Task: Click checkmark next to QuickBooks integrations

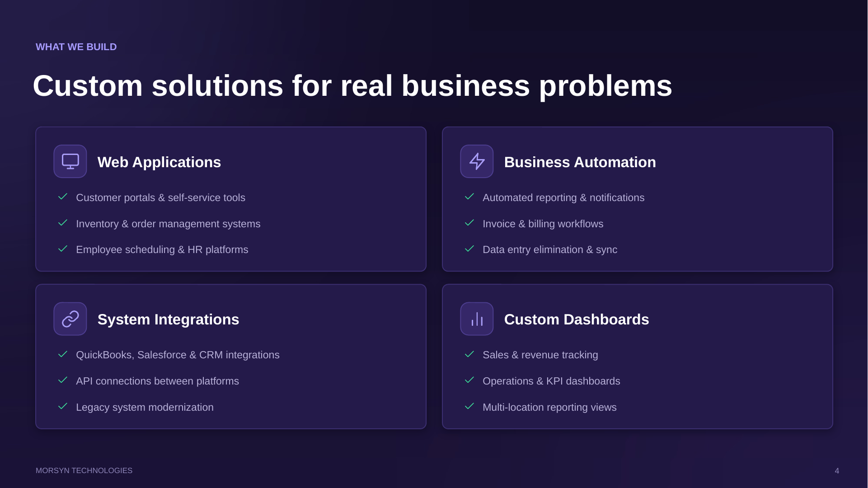Action: pos(63,354)
